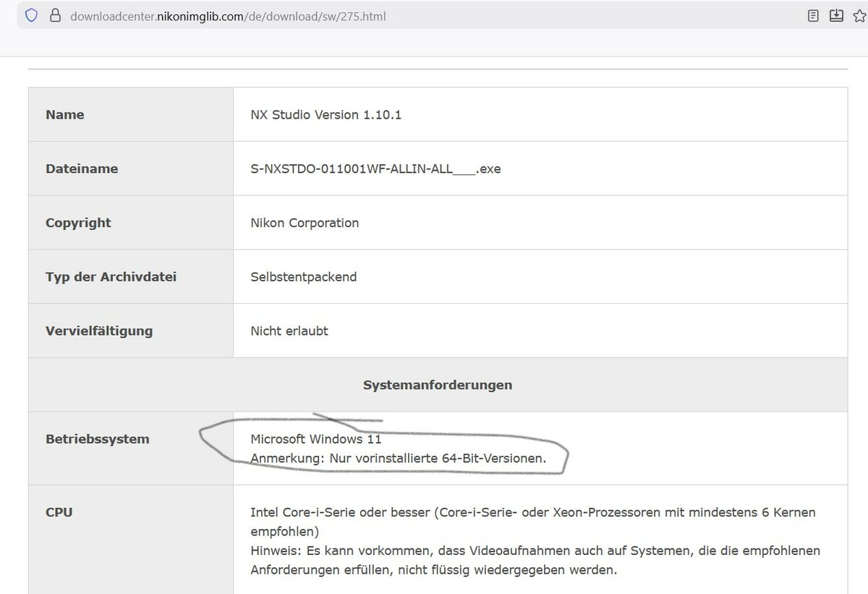Click the 'Systemanforderungen' section heading
868x594 pixels.
coord(438,385)
